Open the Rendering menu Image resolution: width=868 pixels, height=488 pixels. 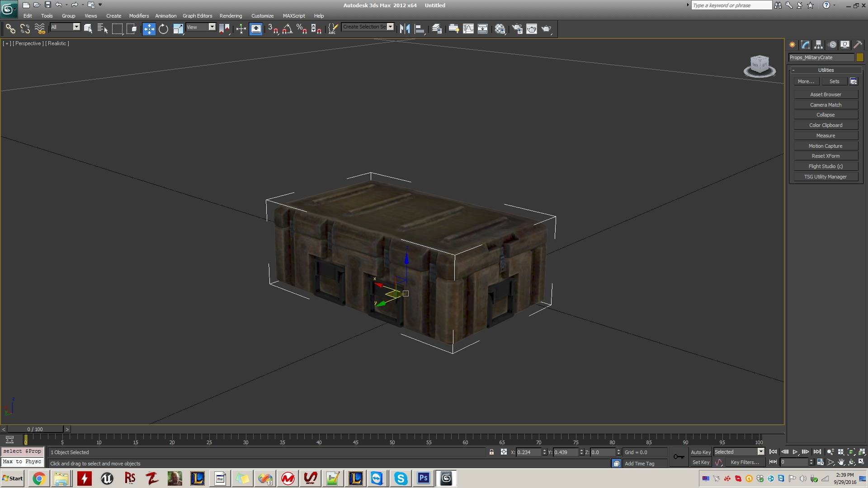pos(230,16)
